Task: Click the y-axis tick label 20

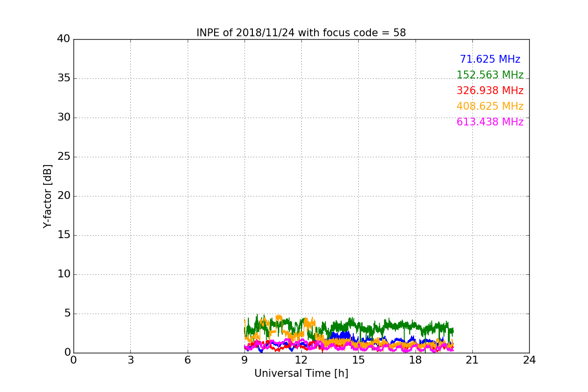Action: [64, 196]
